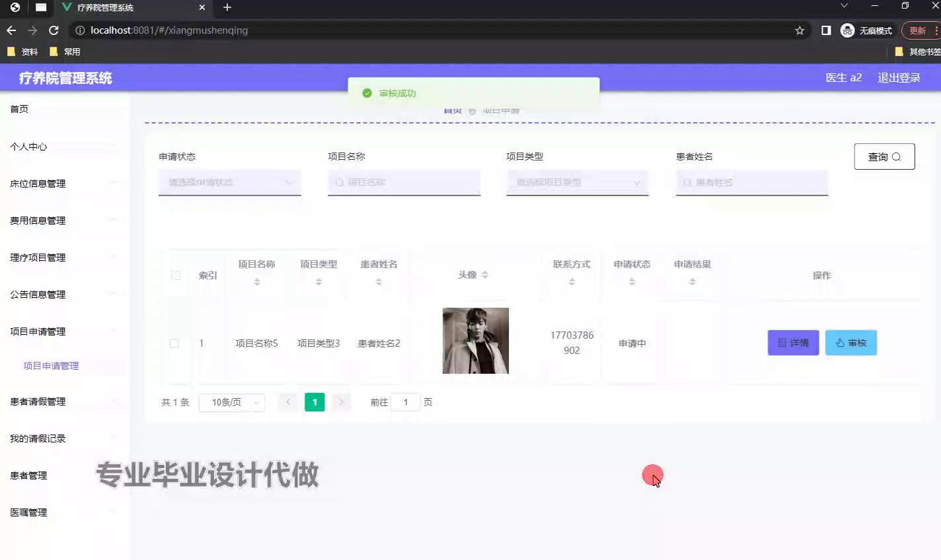Expand the 10条/页 page size selector
This screenshot has height=560, width=941.
point(232,402)
